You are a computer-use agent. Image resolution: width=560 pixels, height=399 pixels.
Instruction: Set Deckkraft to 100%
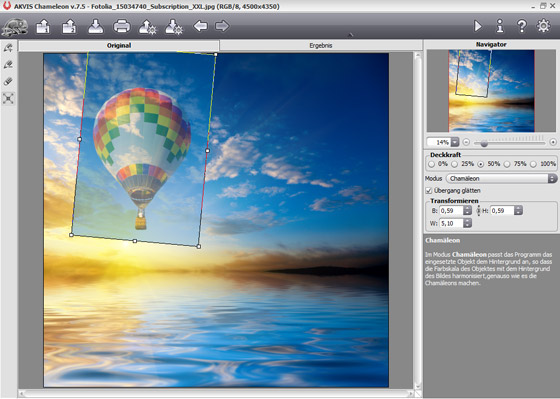(533, 164)
